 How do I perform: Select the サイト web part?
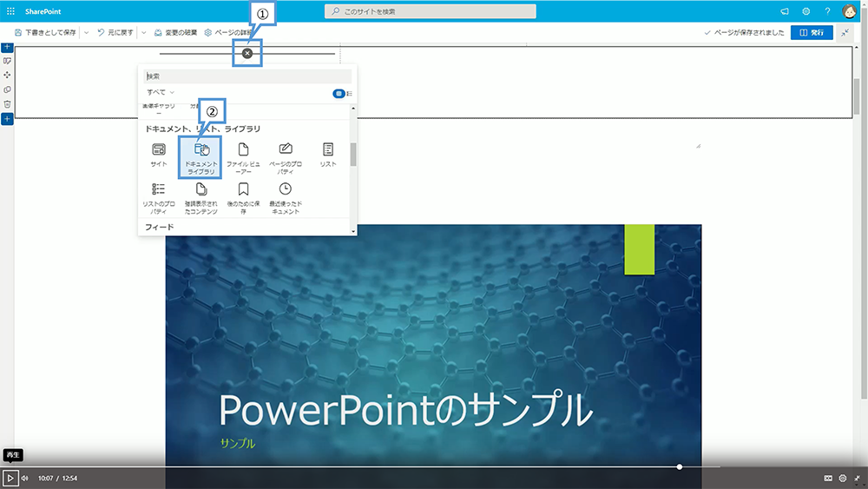click(158, 155)
